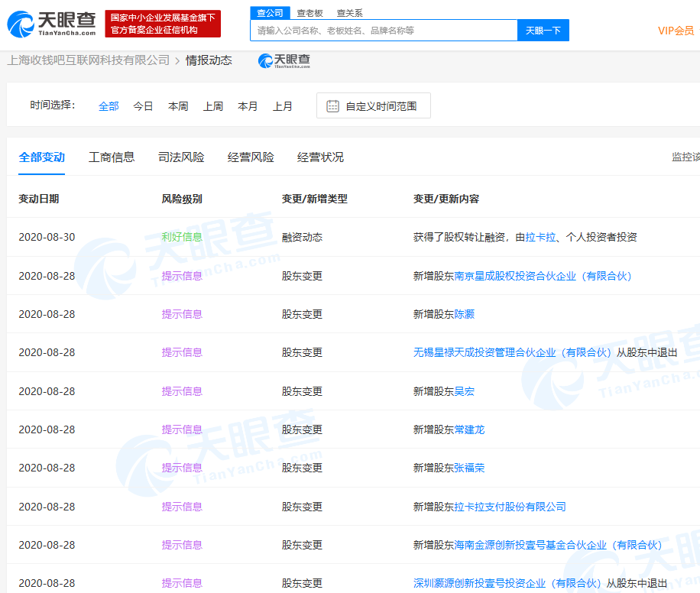
Task: Switch to the 全部变动 tab
Action: [41, 157]
